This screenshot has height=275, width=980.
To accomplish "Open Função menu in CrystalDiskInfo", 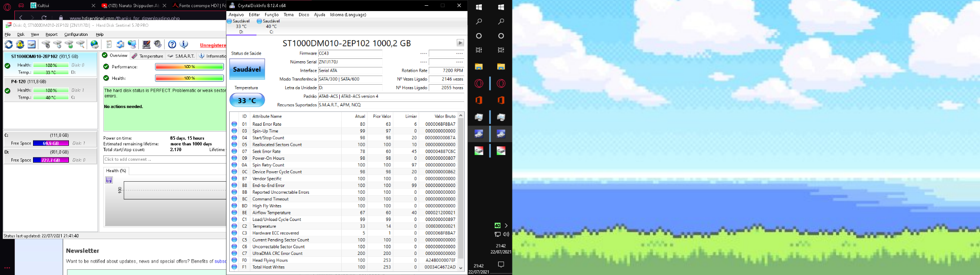I will click(272, 15).
